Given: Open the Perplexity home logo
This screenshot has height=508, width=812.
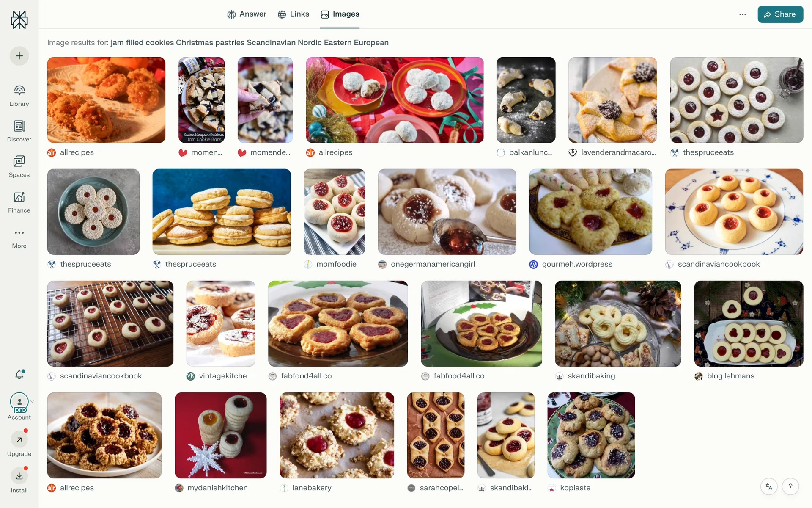Looking at the screenshot, I should [x=19, y=20].
